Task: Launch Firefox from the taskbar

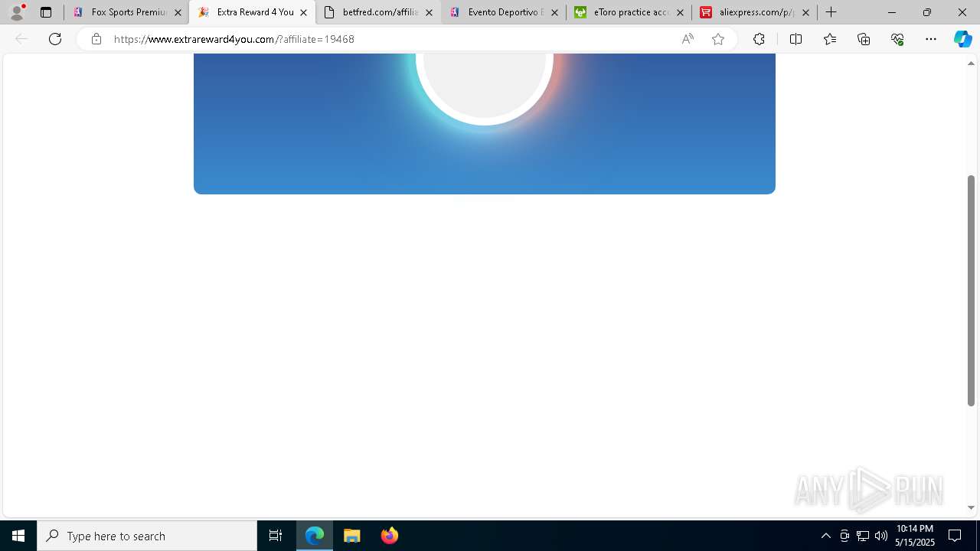Action: coord(390,536)
